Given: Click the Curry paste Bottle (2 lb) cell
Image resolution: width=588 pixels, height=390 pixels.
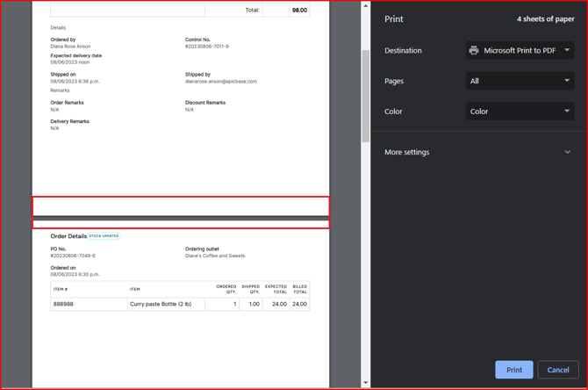Looking at the screenshot, I should click(x=166, y=304).
